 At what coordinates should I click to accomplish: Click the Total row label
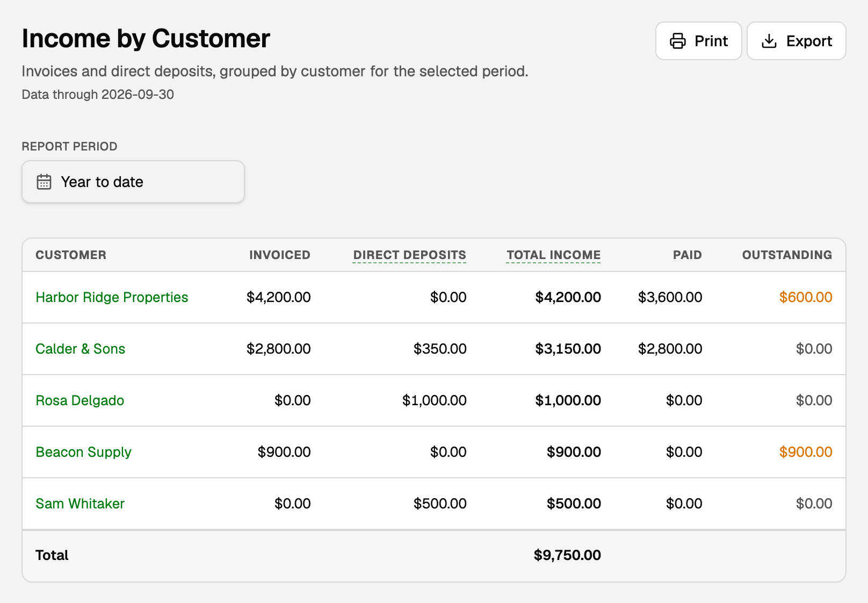(52, 555)
